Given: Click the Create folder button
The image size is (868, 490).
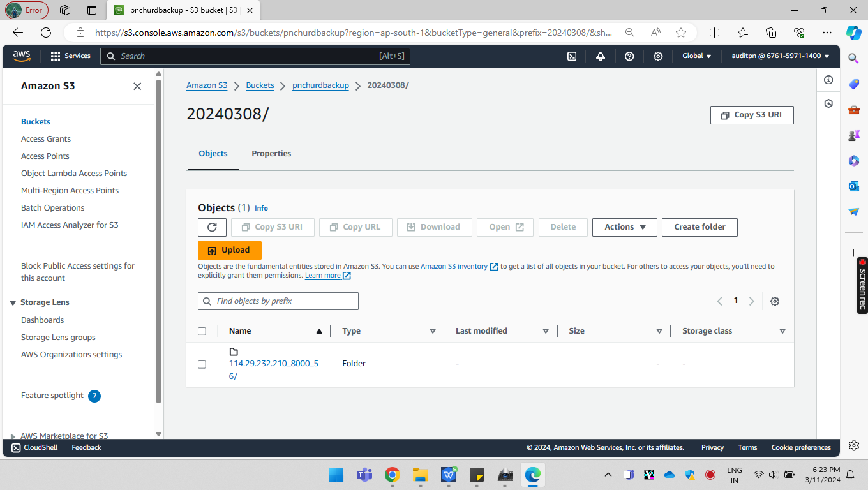Looking at the screenshot, I should [x=700, y=227].
